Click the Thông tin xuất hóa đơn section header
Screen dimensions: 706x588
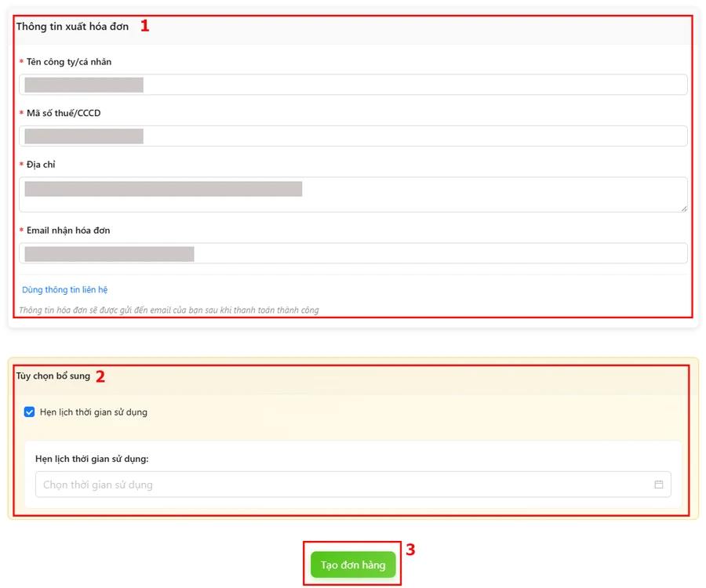click(x=72, y=27)
